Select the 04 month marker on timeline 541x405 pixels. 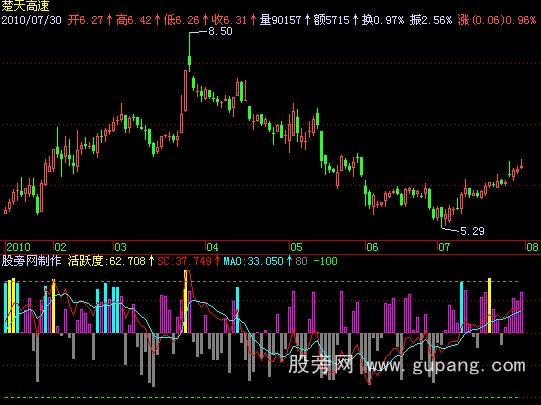(213, 247)
